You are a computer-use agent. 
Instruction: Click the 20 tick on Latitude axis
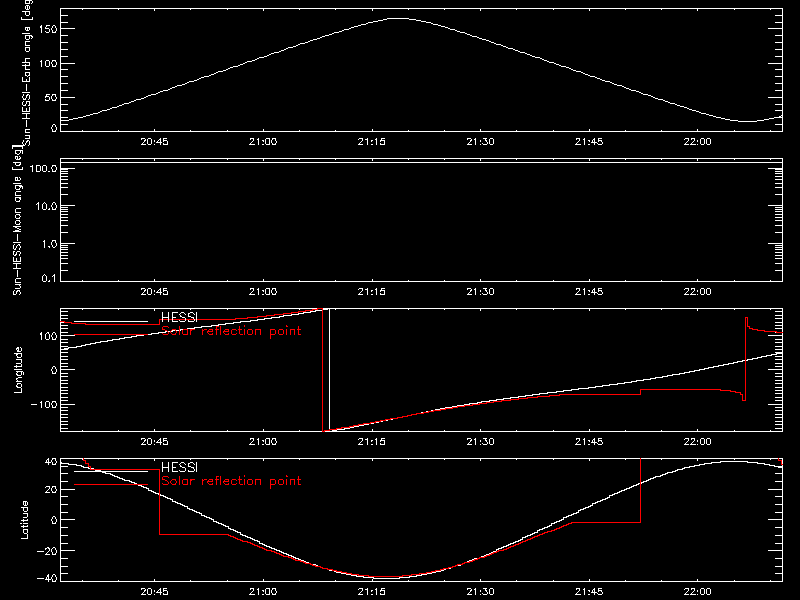click(x=51, y=490)
